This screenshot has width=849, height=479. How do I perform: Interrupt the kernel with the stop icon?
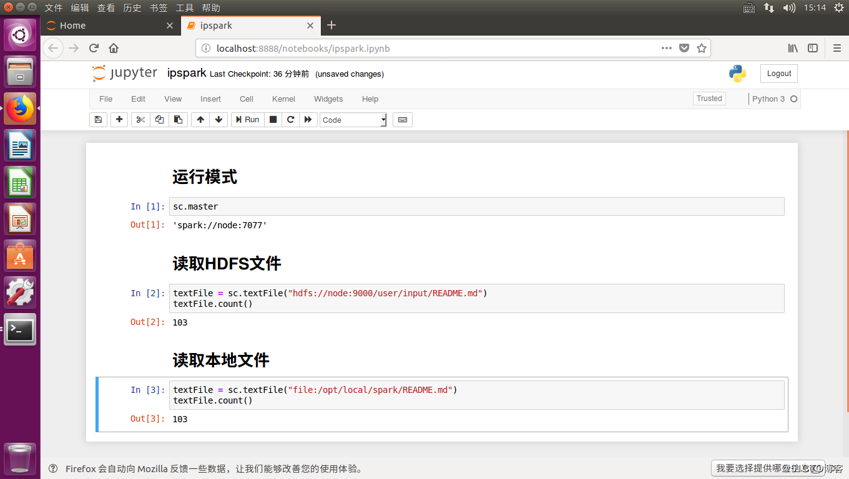coord(273,120)
